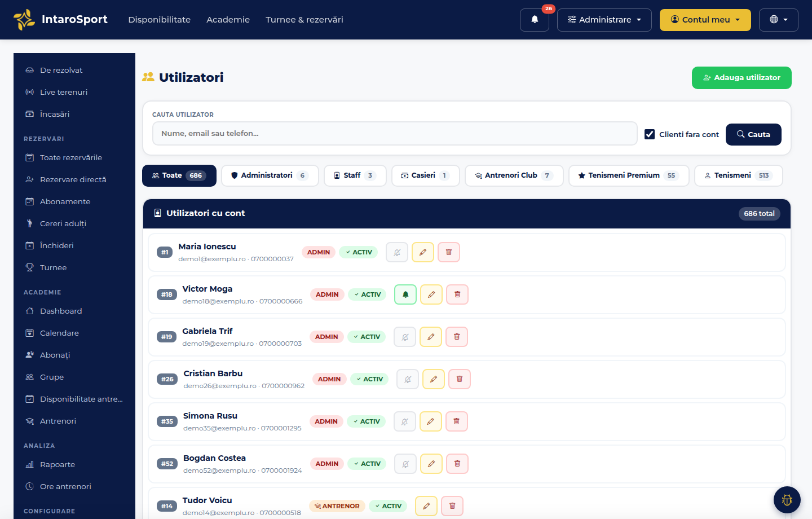812x519 pixels.
Task: Click the Adauga utilizator button
Action: pos(742,78)
